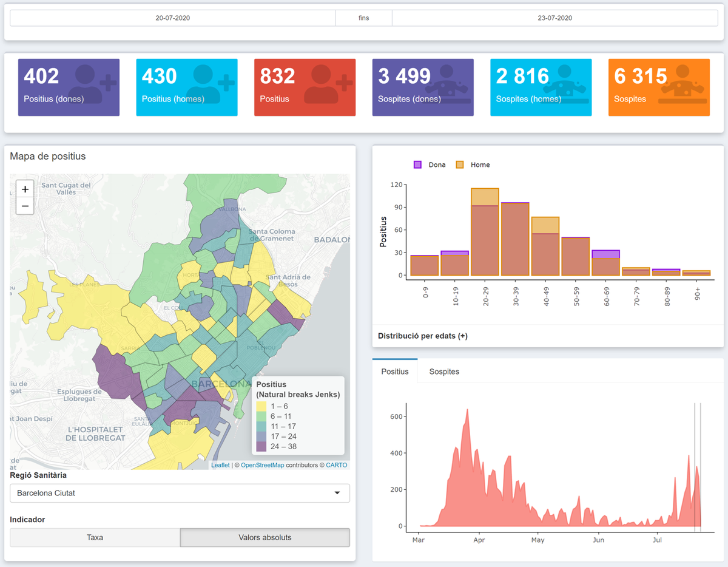
Task: Zoom out on the positives map
Action: 25,206
